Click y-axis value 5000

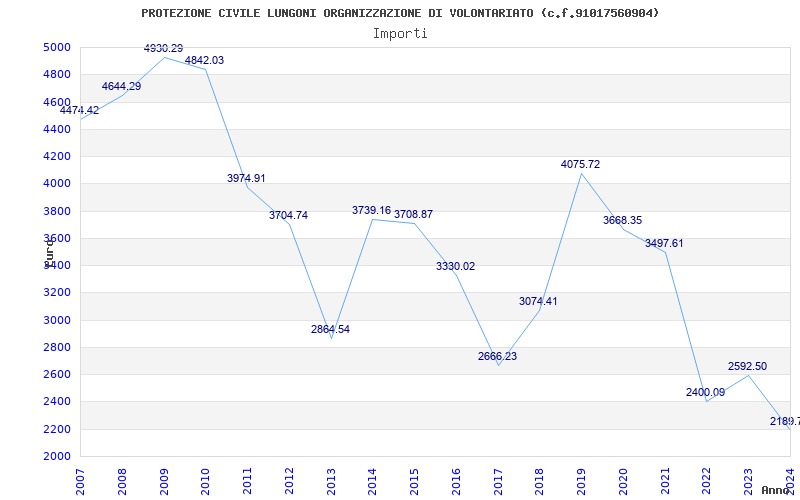click(56, 47)
